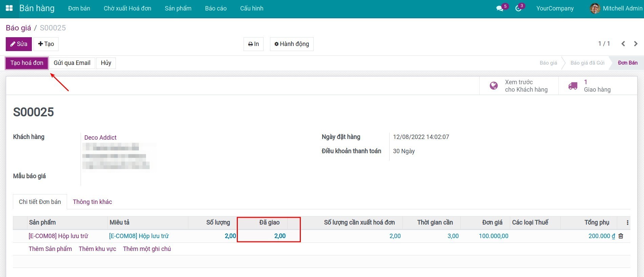The image size is (644, 277).
Task: Sort by Thời gian cần column header
Action: [x=432, y=223]
